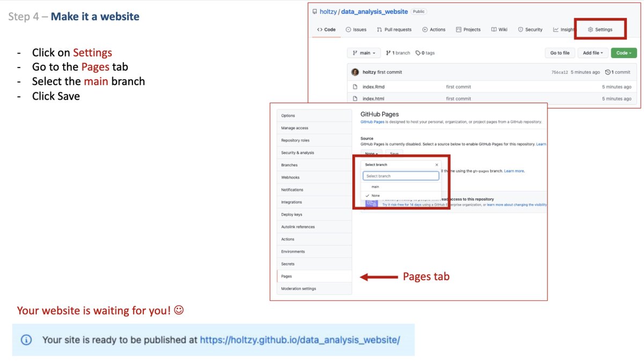Open the Security tab
Screen dimensions: 644x362
coord(530,29)
